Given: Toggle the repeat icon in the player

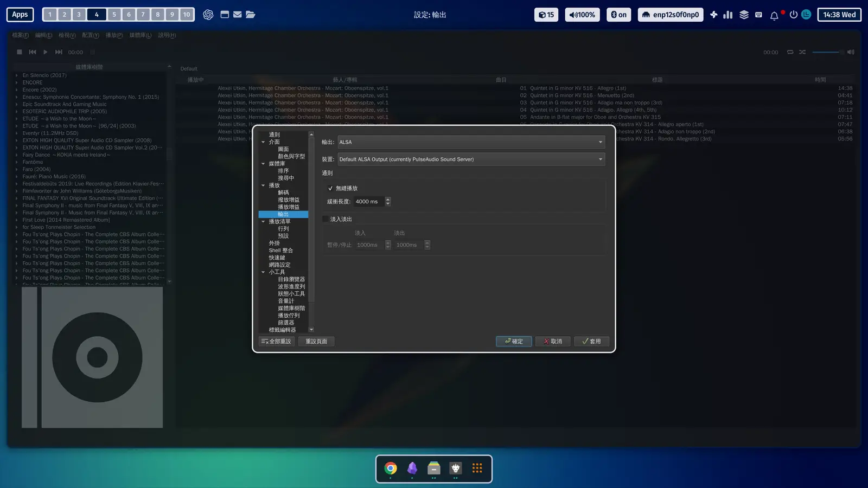Looking at the screenshot, I should pos(790,52).
